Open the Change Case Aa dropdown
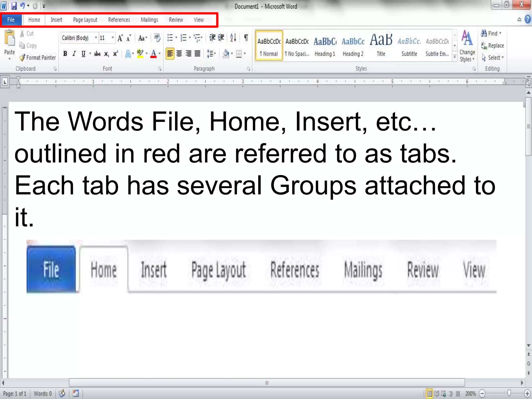The image size is (532, 399). tap(143, 38)
